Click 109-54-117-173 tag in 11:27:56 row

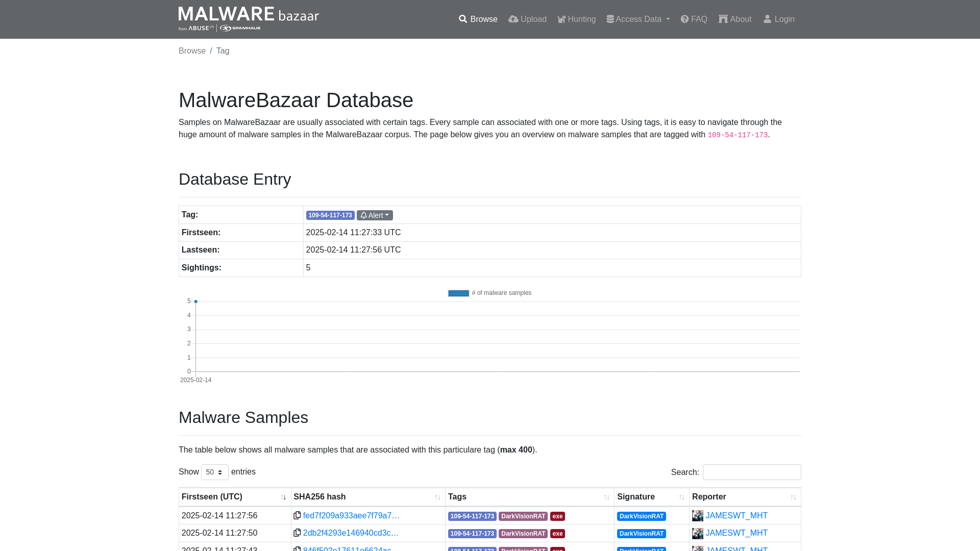point(472,516)
